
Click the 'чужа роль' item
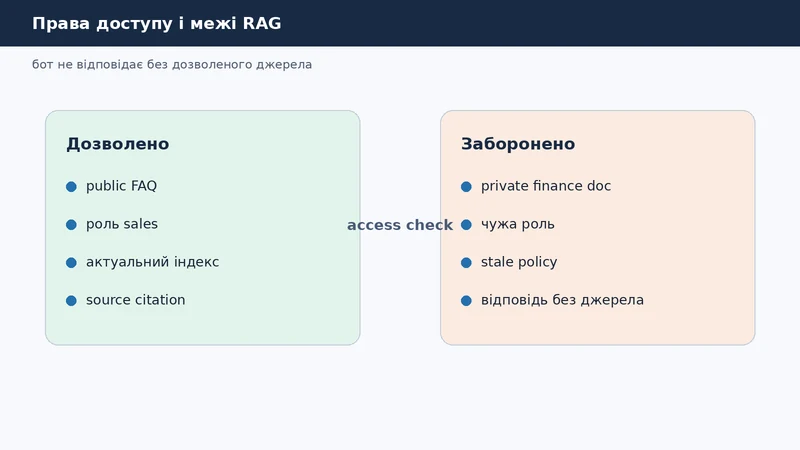tap(518, 224)
